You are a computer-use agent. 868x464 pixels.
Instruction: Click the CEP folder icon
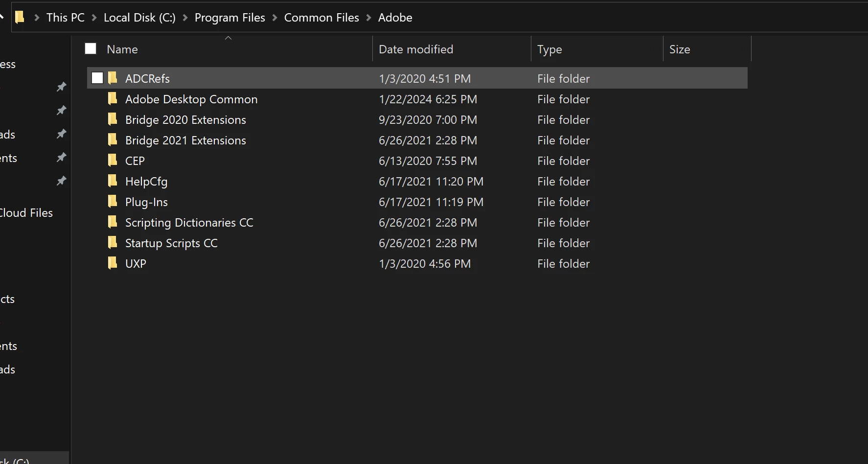113,160
